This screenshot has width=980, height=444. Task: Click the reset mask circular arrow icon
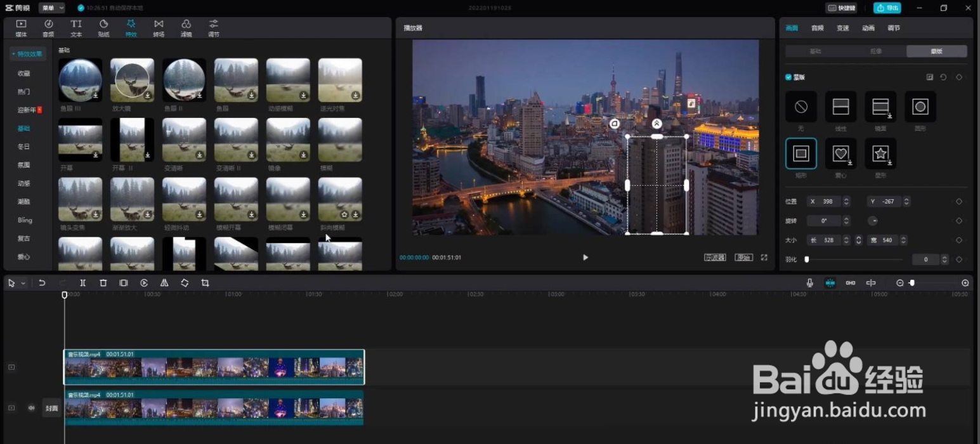point(943,77)
